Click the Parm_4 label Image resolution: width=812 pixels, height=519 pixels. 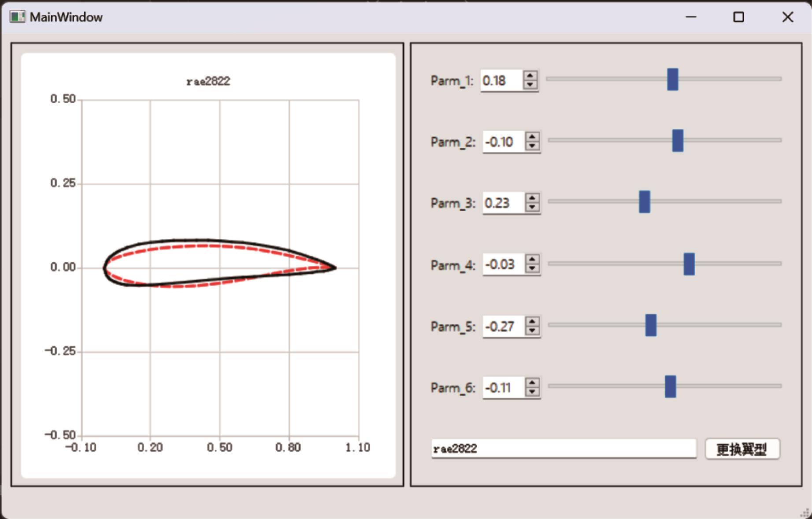click(453, 265)
